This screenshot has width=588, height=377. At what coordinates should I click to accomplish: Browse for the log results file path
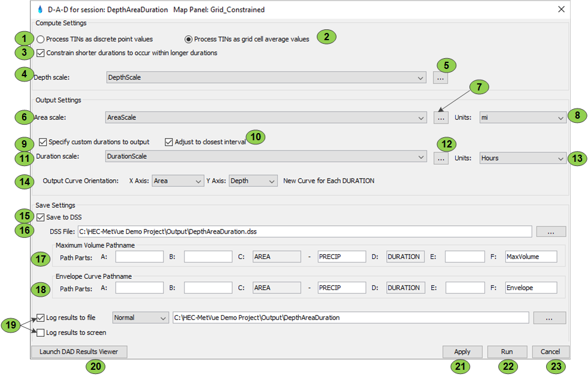tap(549, 318)
